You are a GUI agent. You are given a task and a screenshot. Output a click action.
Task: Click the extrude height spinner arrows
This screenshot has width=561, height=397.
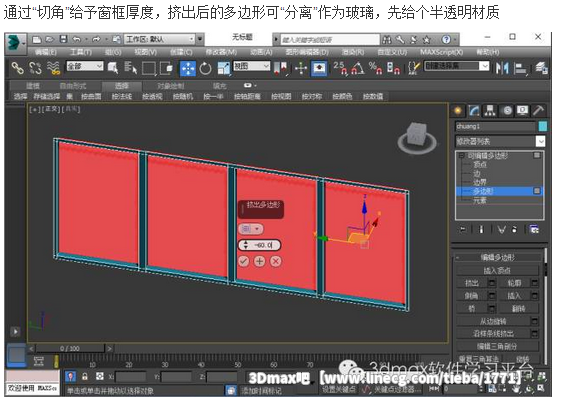point(245,245)
